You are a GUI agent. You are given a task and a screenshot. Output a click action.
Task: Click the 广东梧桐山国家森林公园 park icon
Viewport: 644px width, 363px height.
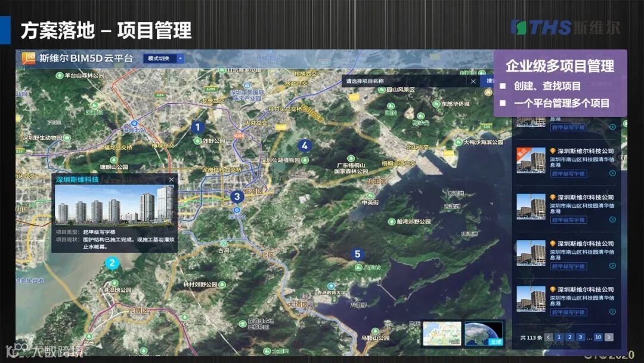click(x=351, y=158)
